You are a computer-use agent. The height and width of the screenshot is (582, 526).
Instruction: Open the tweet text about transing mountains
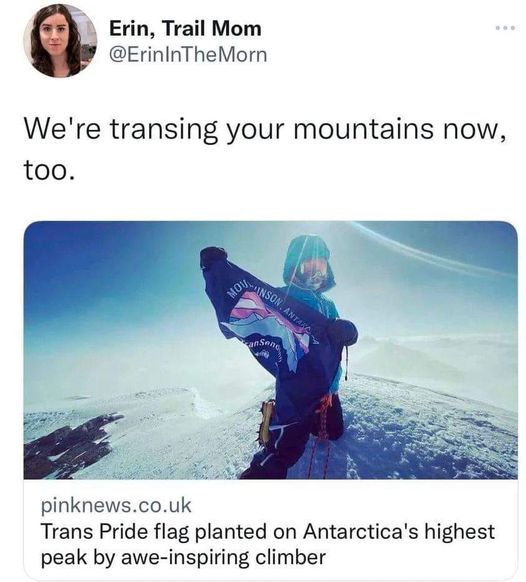coord(265,149)
